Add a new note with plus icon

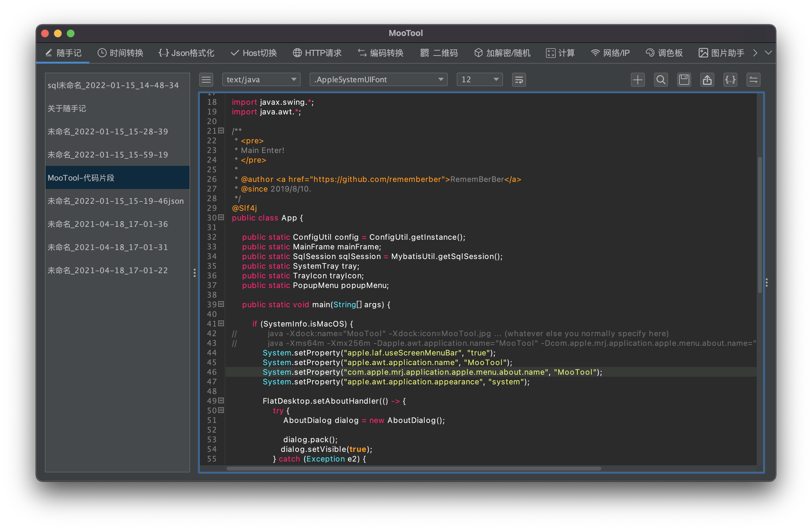(x=637, y=80)
